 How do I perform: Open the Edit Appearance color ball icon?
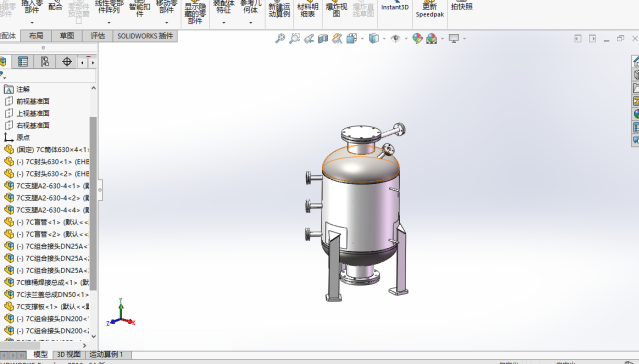[x=417, y=39]
